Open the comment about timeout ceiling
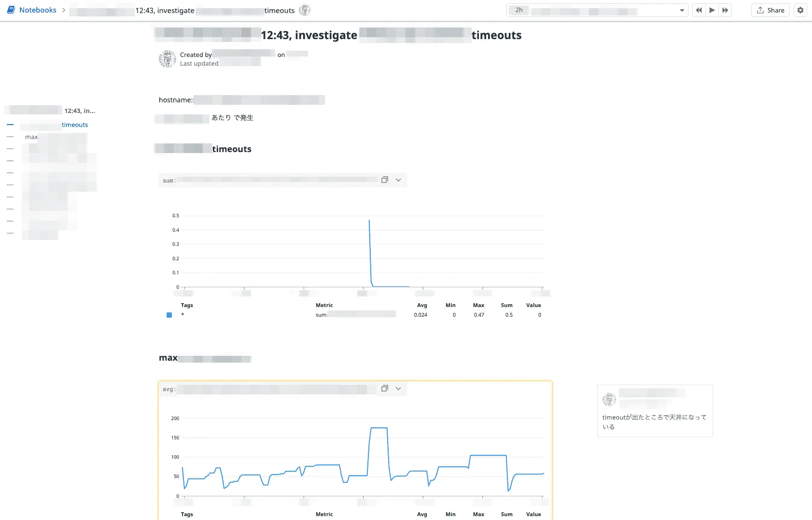The width and height of the screenshot is (812, 520). (654, 422)
